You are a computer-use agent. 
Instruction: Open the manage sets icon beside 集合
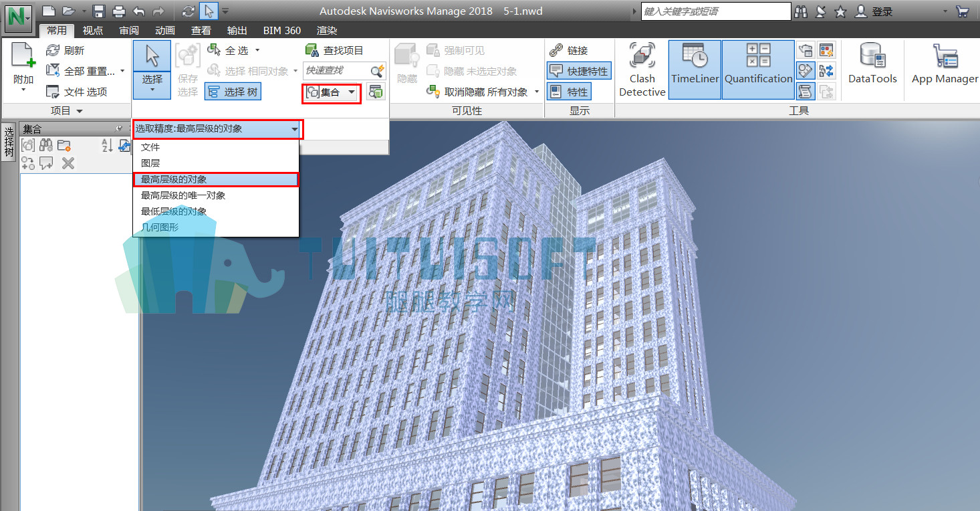pos(376,92)
